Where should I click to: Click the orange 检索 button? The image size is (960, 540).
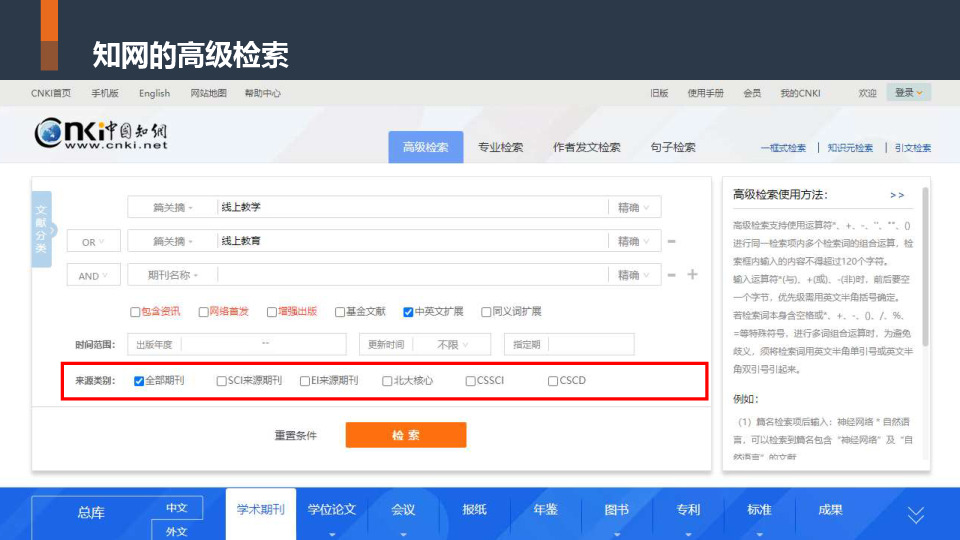coord(406,435)
